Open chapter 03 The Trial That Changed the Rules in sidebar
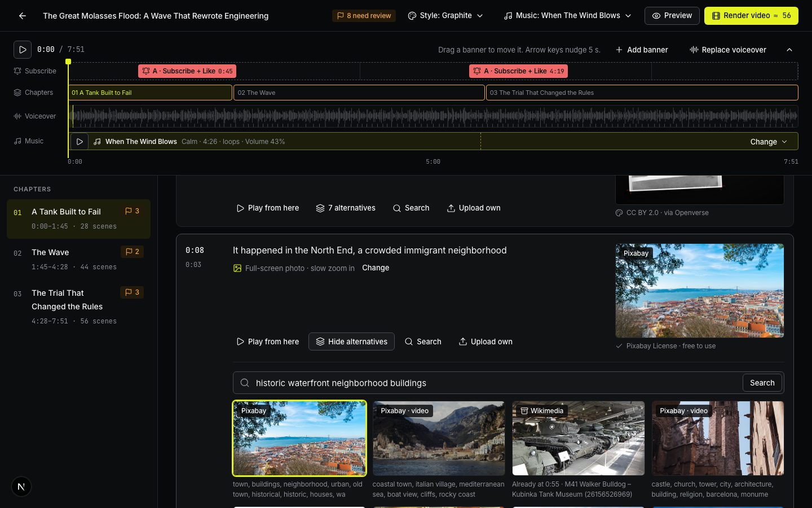Screen dimensions: 812x508 coord(78,306)
